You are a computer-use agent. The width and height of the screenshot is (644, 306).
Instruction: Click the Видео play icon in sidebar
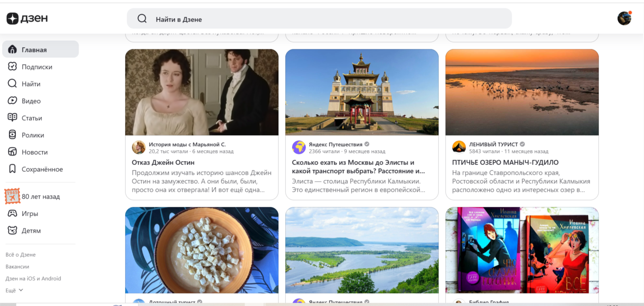[x=12, y=101]
